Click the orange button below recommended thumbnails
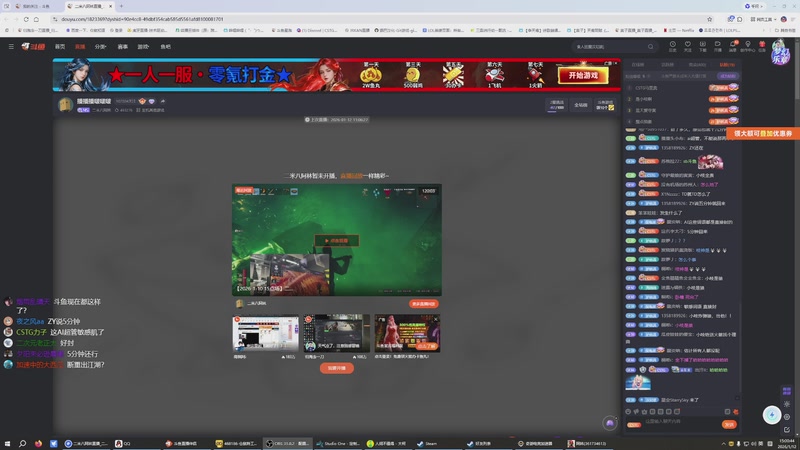 pos(336,368)
